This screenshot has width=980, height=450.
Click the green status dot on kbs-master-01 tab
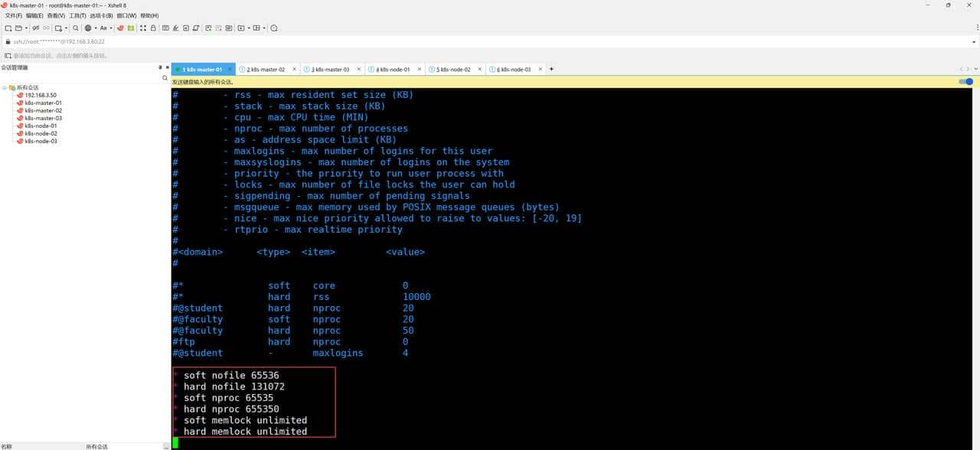tap(179, 69)
